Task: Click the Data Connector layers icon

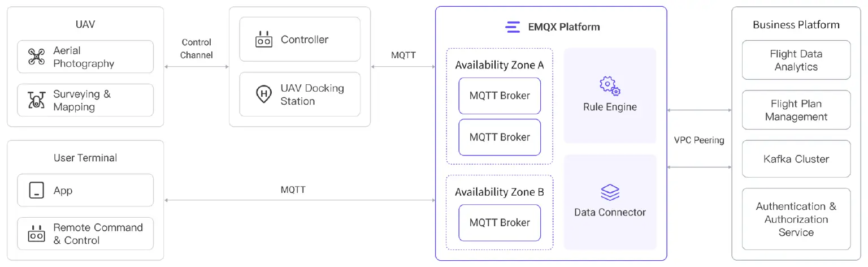Action: point(610,193)
